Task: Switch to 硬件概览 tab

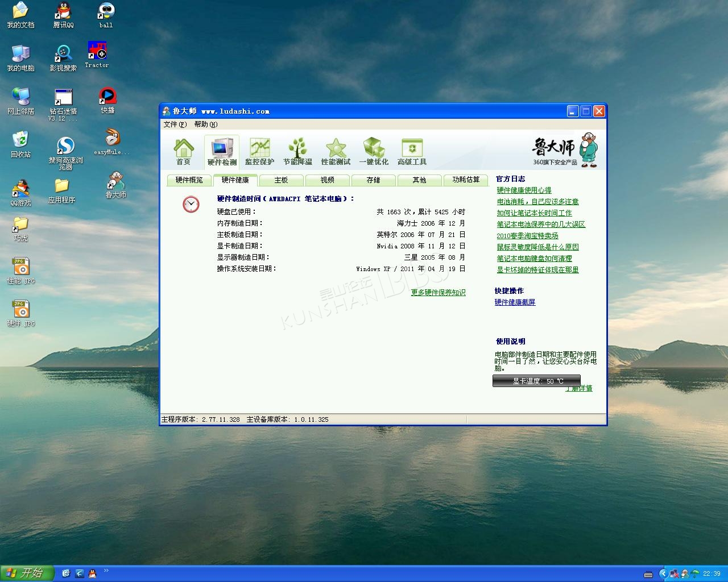Action: click(x=189, y=180)
